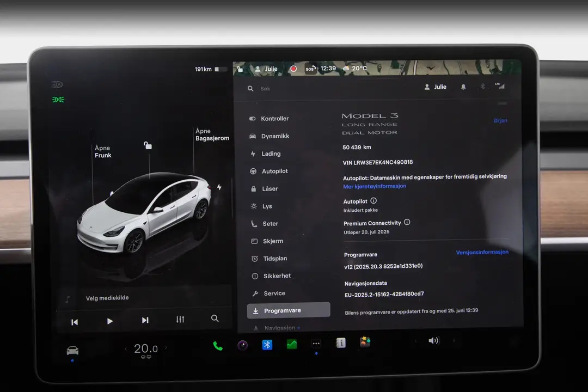The image size is (588, 392).
Task: Open the energy graph app
Action: (291, 344)
